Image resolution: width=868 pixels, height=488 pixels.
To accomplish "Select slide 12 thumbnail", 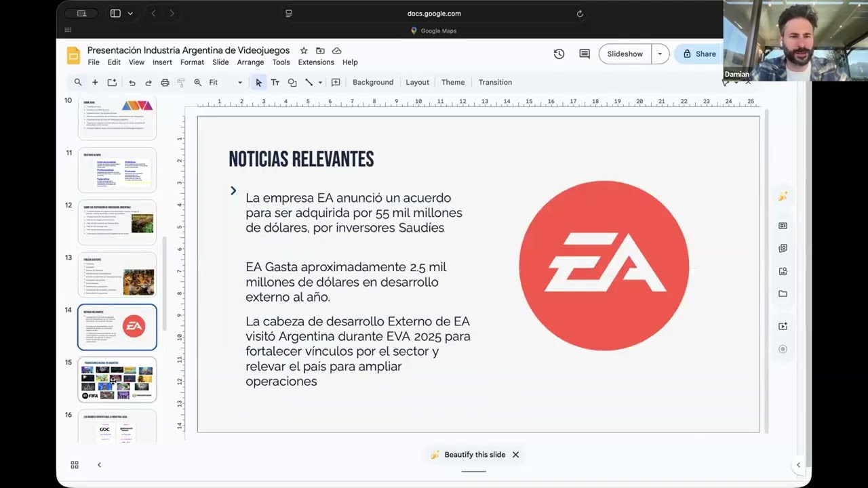I will [x=117, y=222].
